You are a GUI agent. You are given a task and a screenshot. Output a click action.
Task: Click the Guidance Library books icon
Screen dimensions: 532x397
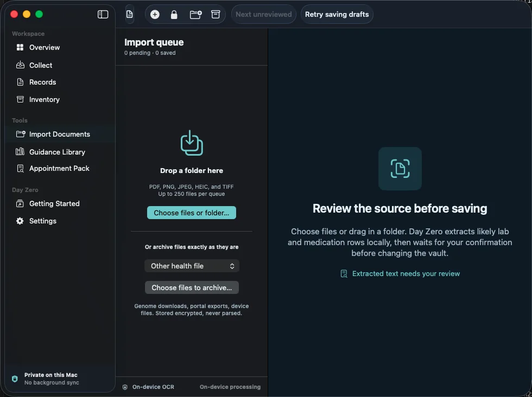(20, 151)
